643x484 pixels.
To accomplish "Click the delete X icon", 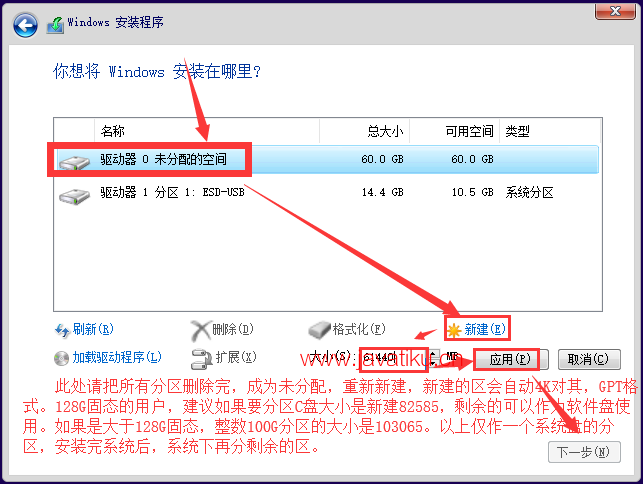I will click(201, 331).
